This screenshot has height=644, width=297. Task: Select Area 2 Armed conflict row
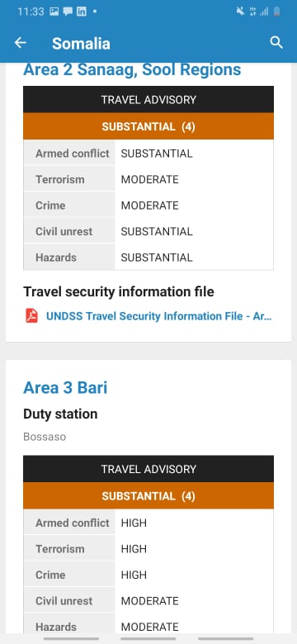148,154
